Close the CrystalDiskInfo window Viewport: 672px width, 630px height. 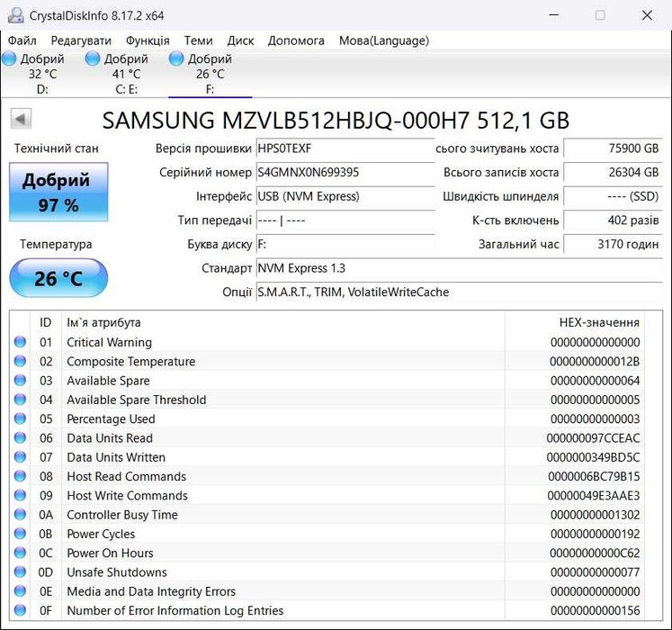(647, 15)
